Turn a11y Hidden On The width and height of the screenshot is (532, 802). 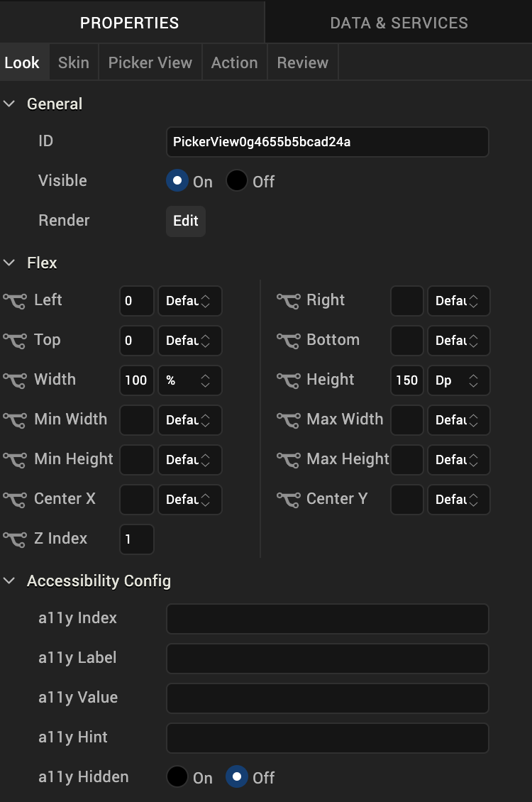[177, 777]
